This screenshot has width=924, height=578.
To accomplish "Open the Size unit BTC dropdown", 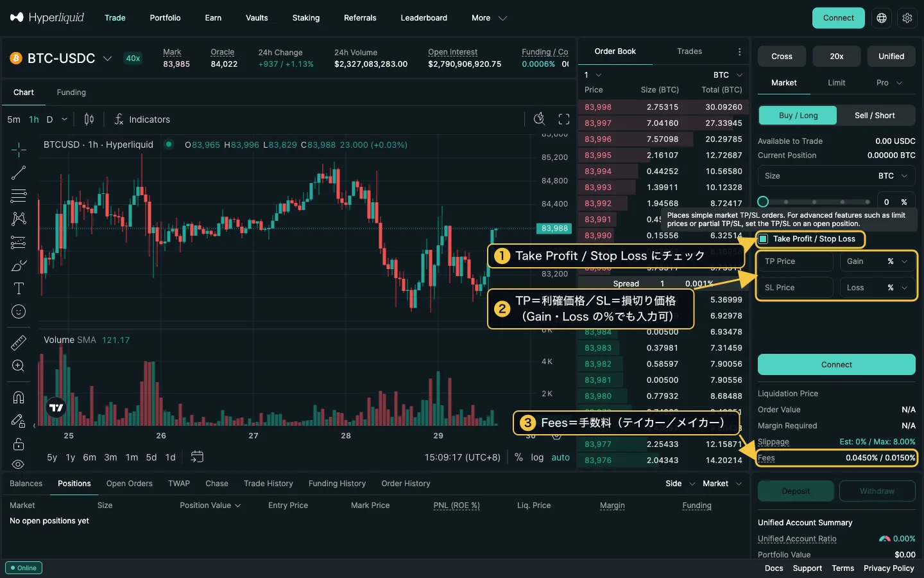I will [x=893, y=176].
